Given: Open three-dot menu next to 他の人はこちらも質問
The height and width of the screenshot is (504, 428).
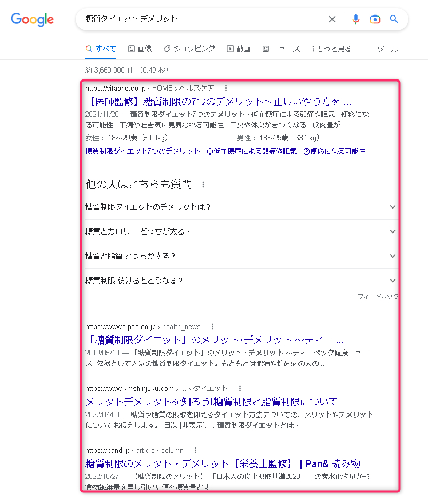Looking at the screenshot, I should click(203, 185).
